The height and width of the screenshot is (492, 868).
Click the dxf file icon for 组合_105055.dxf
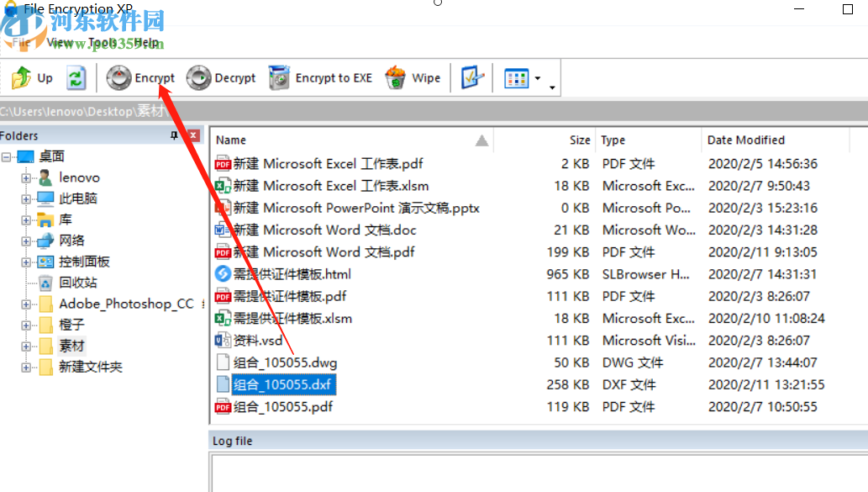(x=223, y=384)
